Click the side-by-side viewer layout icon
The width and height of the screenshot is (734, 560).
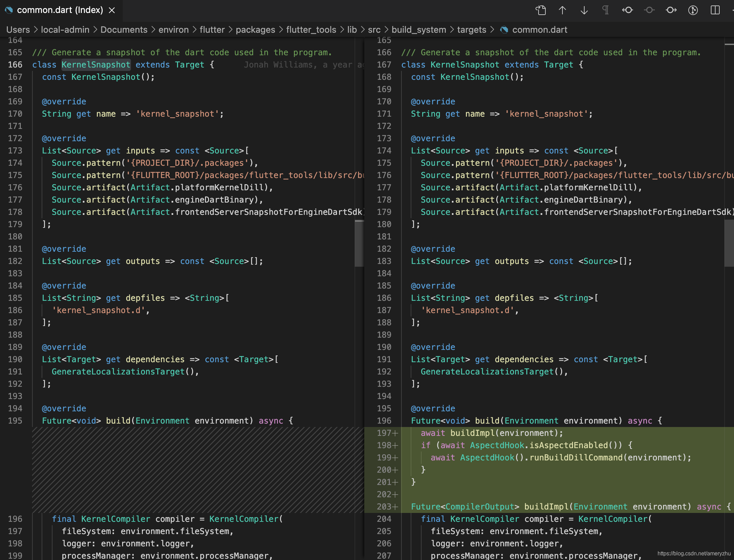click(715, 10)
